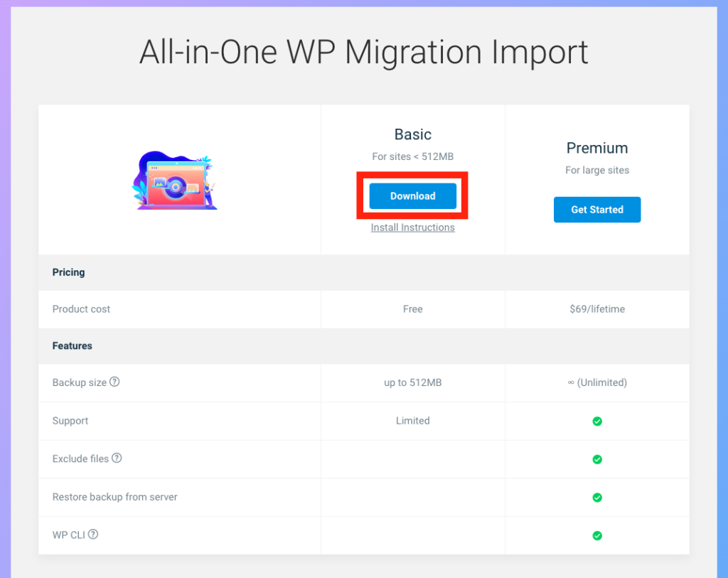The width and height of the screenshot is (728, 578).
Task: Click the "Features" section header
Action: coord(73,346)
